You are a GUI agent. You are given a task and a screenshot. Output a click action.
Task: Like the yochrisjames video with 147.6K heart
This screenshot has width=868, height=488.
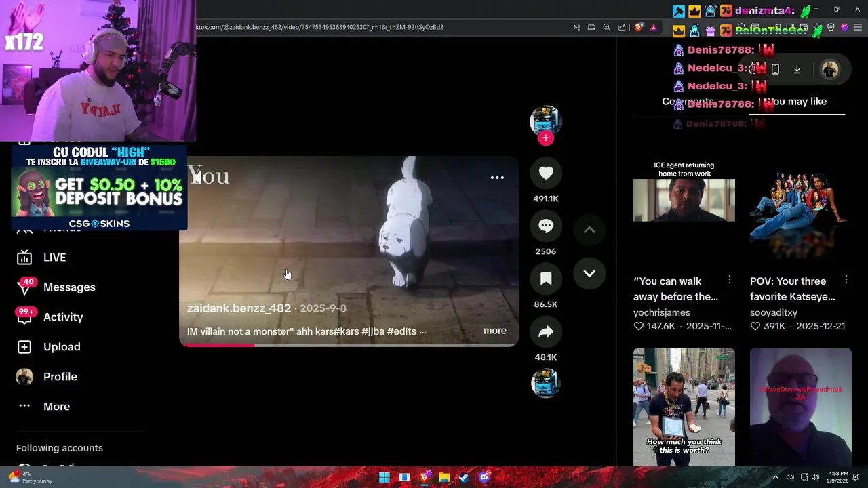pos(639,327)
